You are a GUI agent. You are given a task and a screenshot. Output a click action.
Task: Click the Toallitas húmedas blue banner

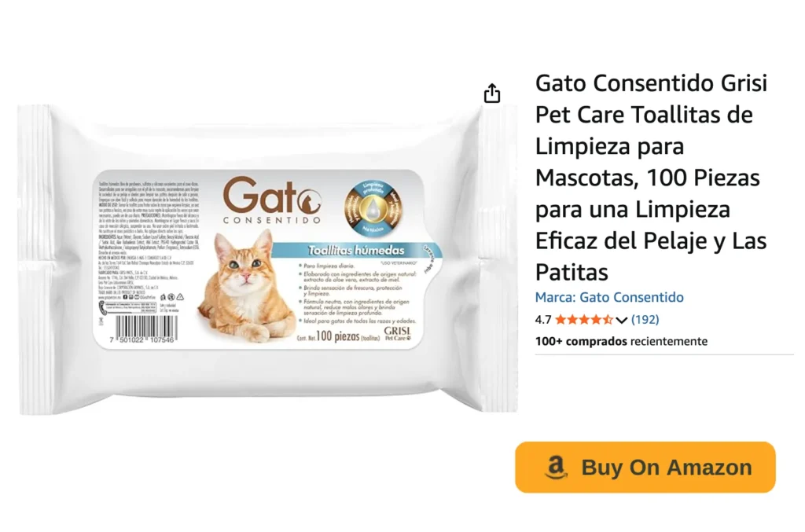pyautogui.click(x=356, y=251)
